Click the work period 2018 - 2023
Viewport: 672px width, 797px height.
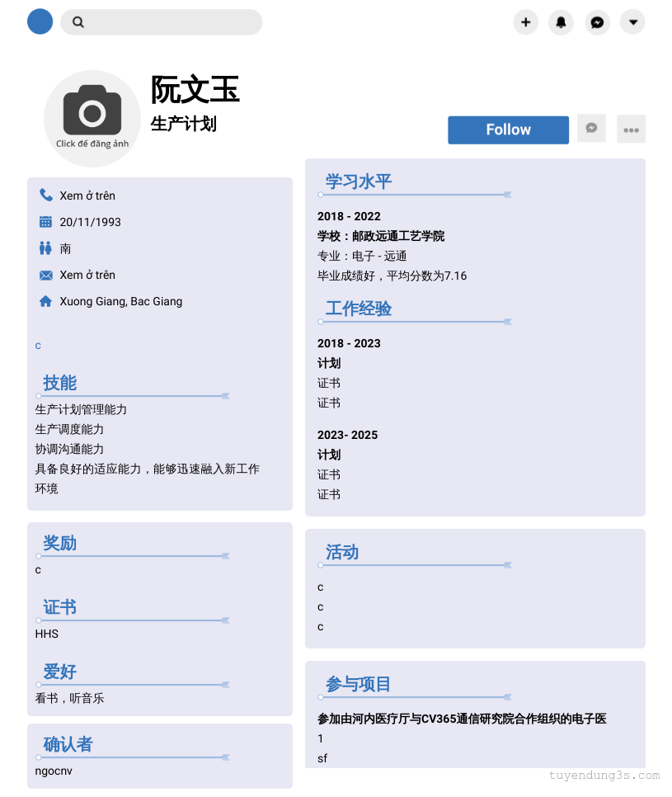pos(349,343)
